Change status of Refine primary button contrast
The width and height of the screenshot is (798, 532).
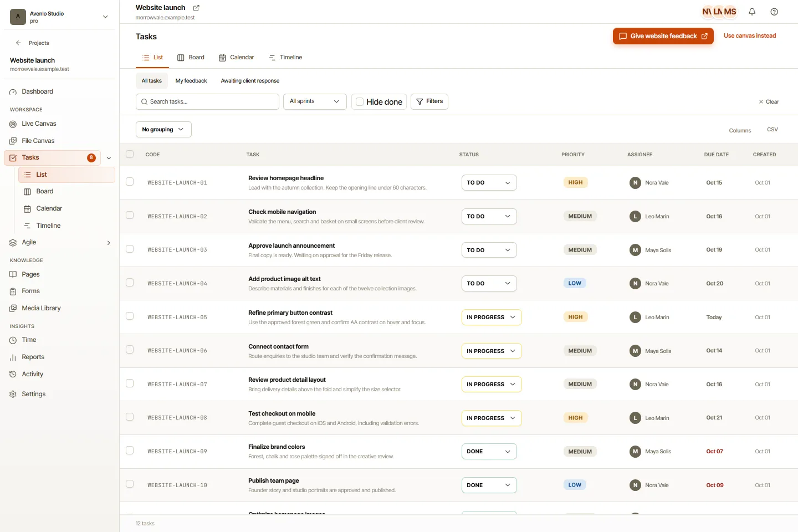[x=492, y=317]
